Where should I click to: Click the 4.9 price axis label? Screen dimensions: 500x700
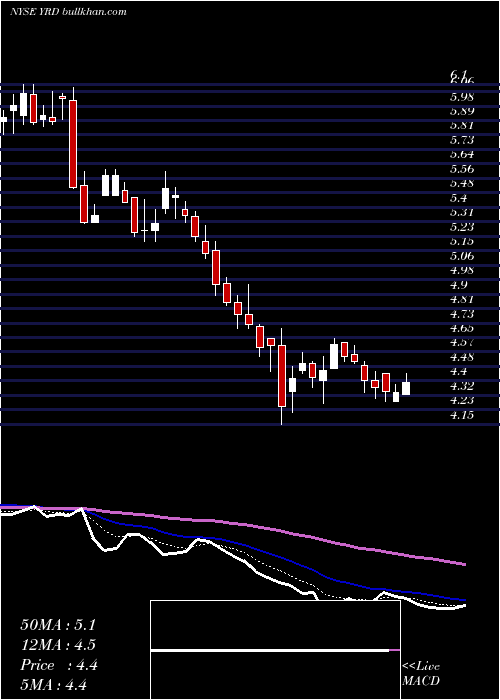(x=459, y=285)
